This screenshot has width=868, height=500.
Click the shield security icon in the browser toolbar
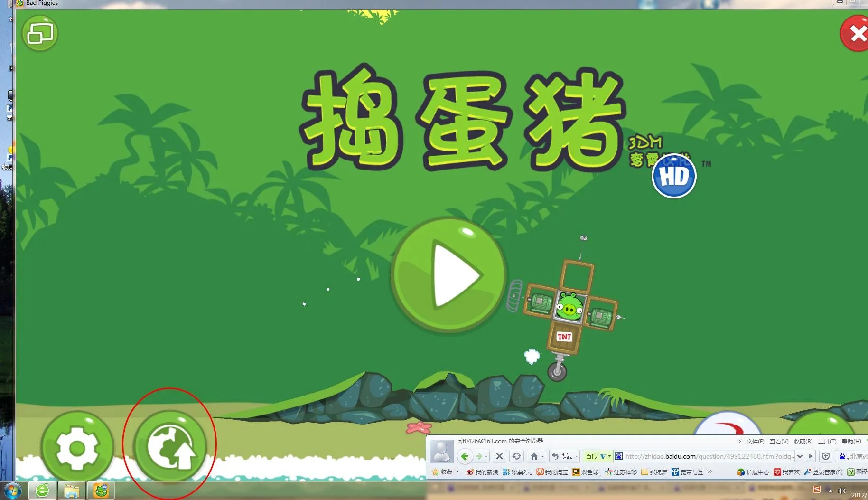[826, 456]
